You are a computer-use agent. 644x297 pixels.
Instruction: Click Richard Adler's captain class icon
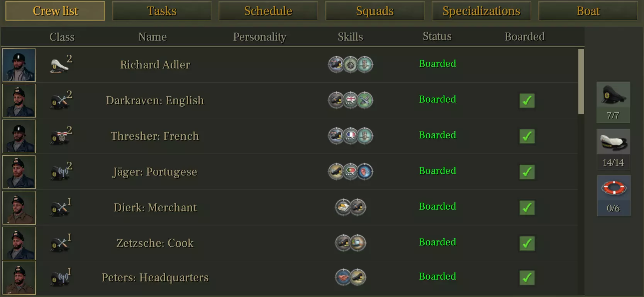[x=60, y=65]
